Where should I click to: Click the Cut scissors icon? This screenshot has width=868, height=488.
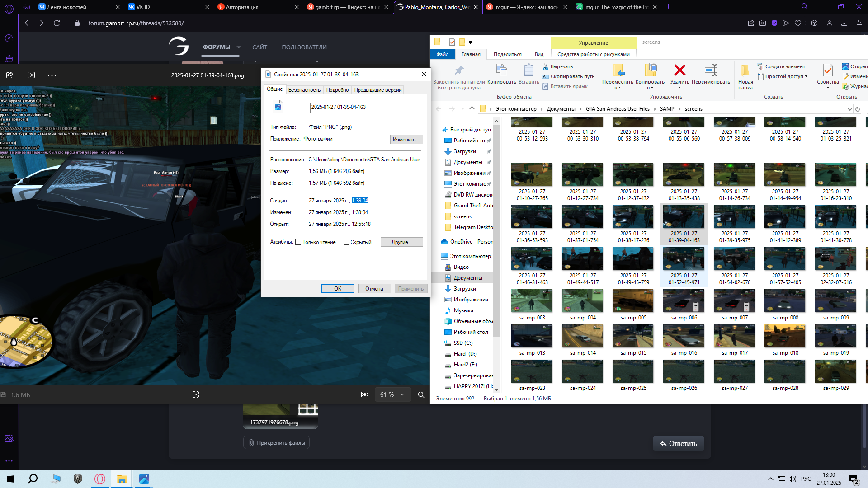546,66
